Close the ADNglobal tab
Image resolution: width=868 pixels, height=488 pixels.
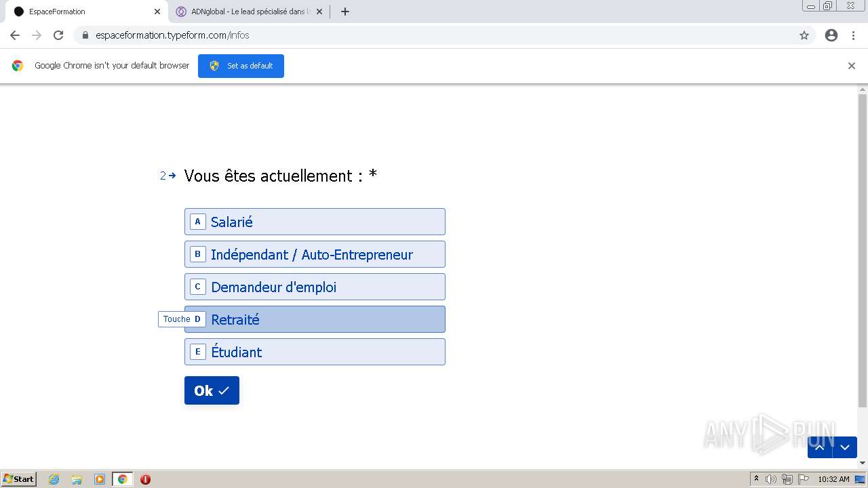coord(319,12)
